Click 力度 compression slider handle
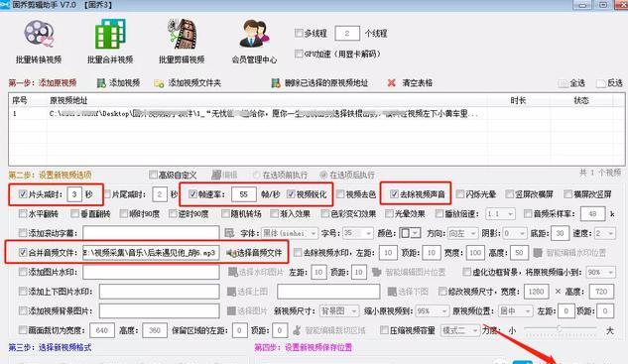 point(560,328)
